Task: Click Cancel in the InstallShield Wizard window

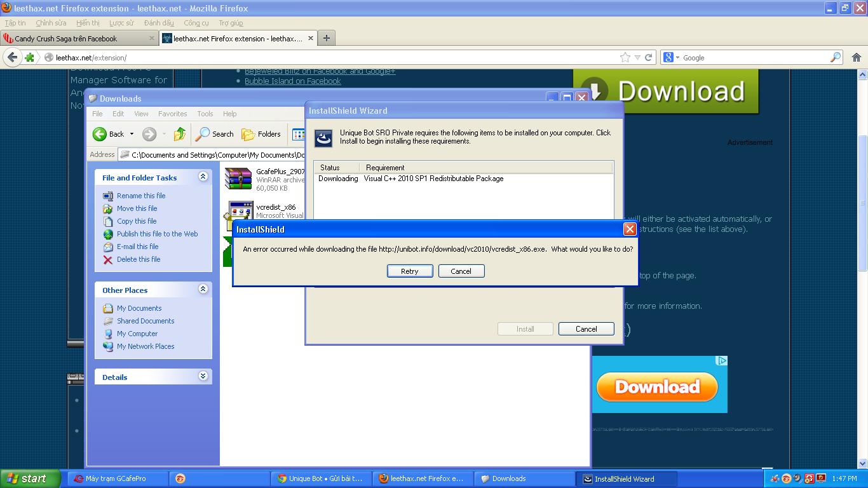Action: [x=586, y=329]
